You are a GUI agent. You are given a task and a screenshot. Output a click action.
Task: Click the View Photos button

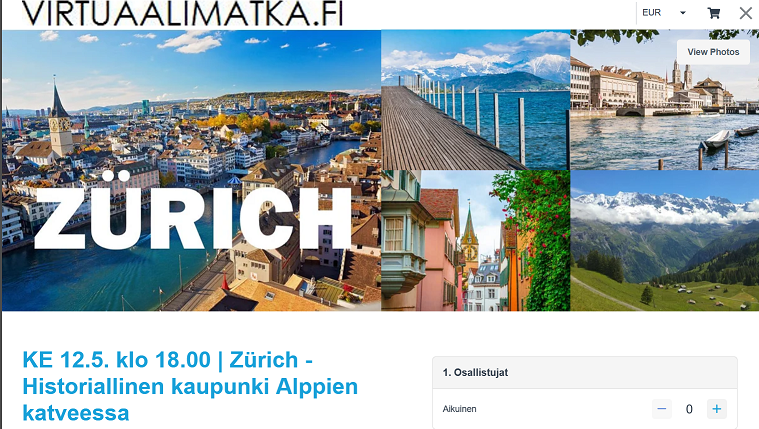click(713, 52)
